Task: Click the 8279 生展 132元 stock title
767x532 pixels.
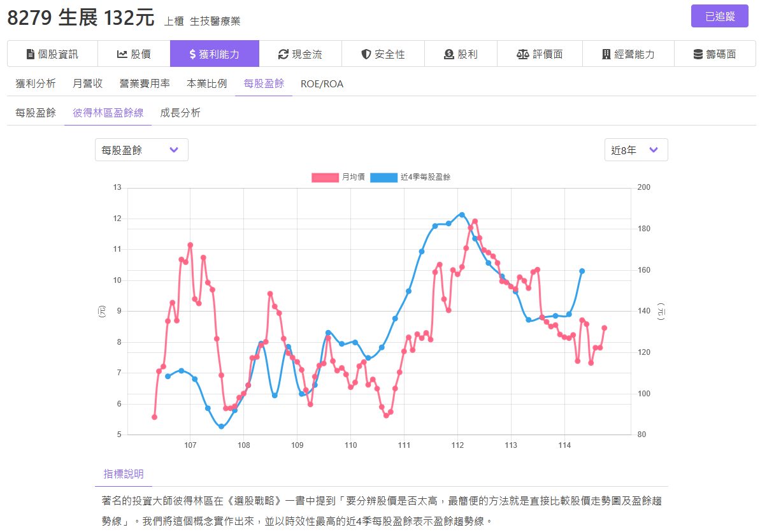Action: pyautogui.click(x=80, y=17)
